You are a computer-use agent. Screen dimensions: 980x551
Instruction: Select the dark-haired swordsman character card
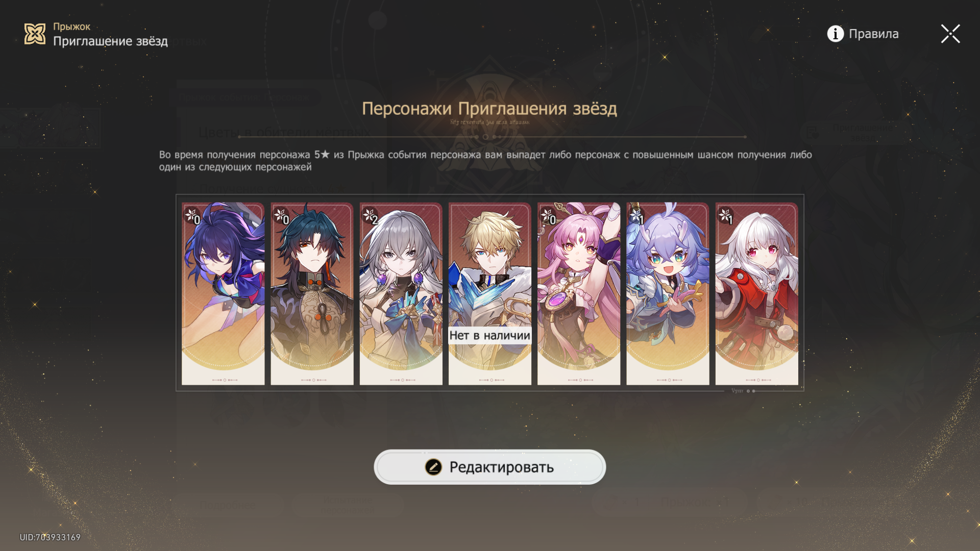tap(312, 293)
